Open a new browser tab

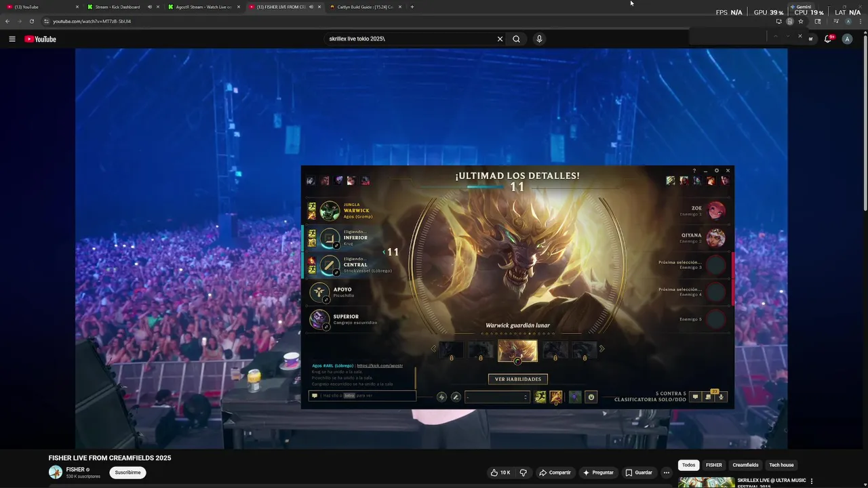point(412,7)
